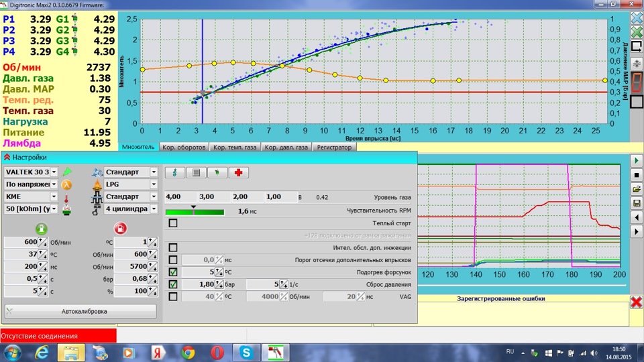Click the stepper arrows for 37 °C value

43,255
